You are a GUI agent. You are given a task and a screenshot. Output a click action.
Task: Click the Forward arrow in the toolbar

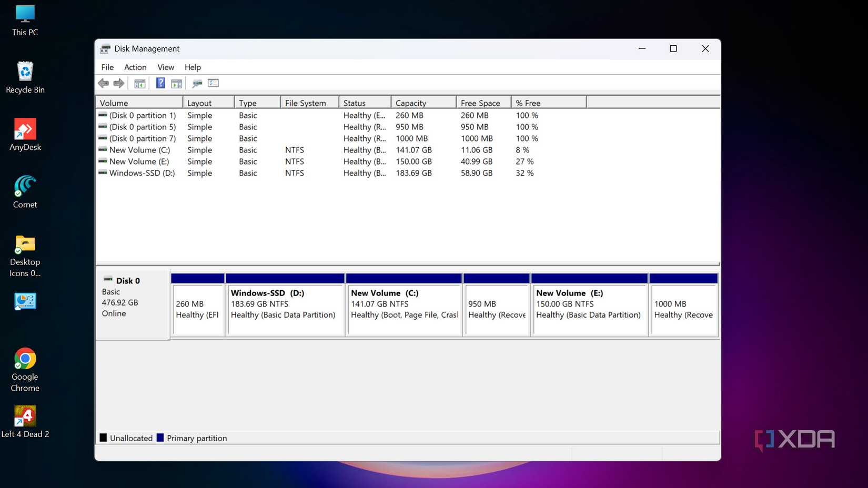point(119,83)
